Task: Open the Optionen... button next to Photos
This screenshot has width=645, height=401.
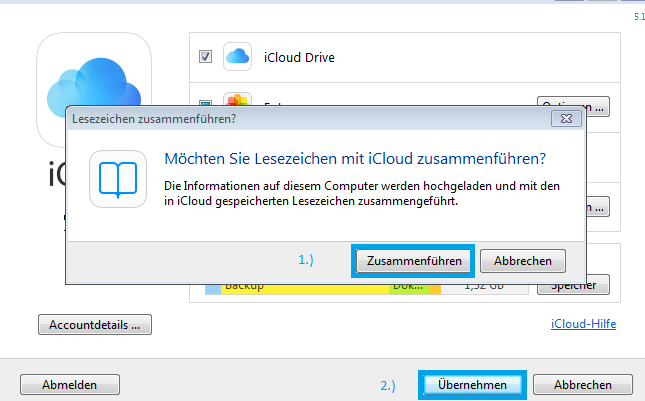Action: 573,104
